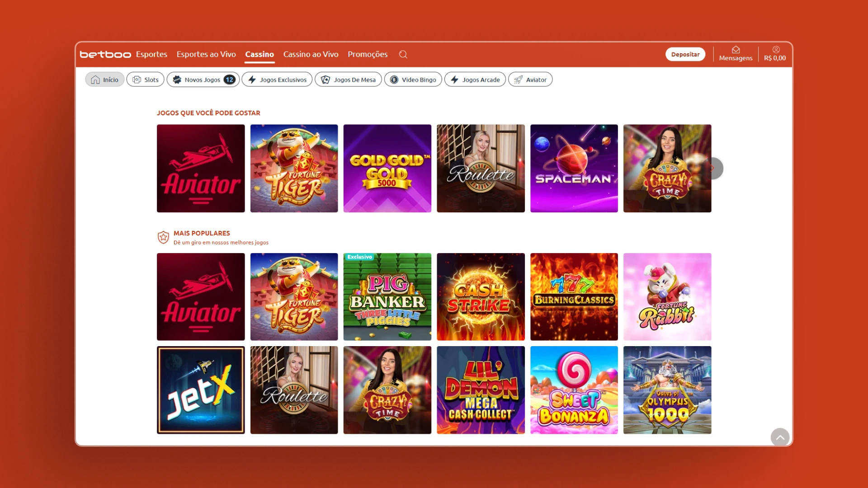Open the Mensagens envelope icon

736,50
